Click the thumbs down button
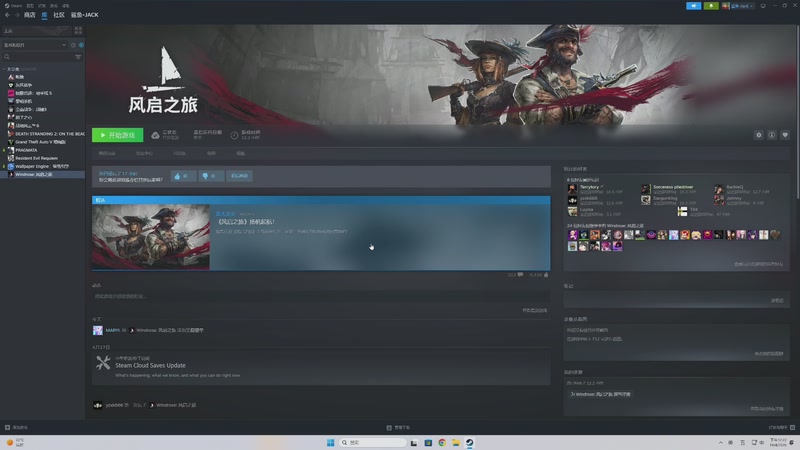This screenshot has height=450, width=800. (211, 176)
